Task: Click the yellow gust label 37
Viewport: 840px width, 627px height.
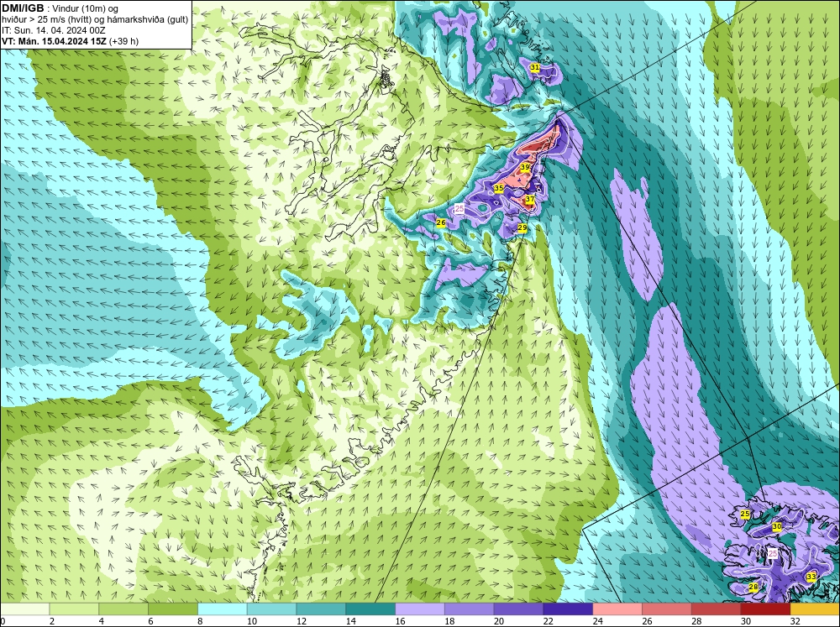Action: coord(530,199)
